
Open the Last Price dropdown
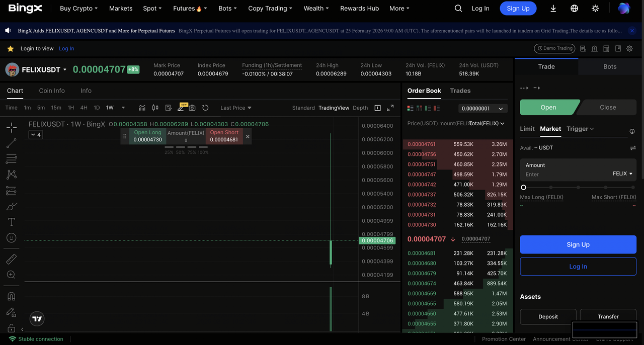point(235,108)
